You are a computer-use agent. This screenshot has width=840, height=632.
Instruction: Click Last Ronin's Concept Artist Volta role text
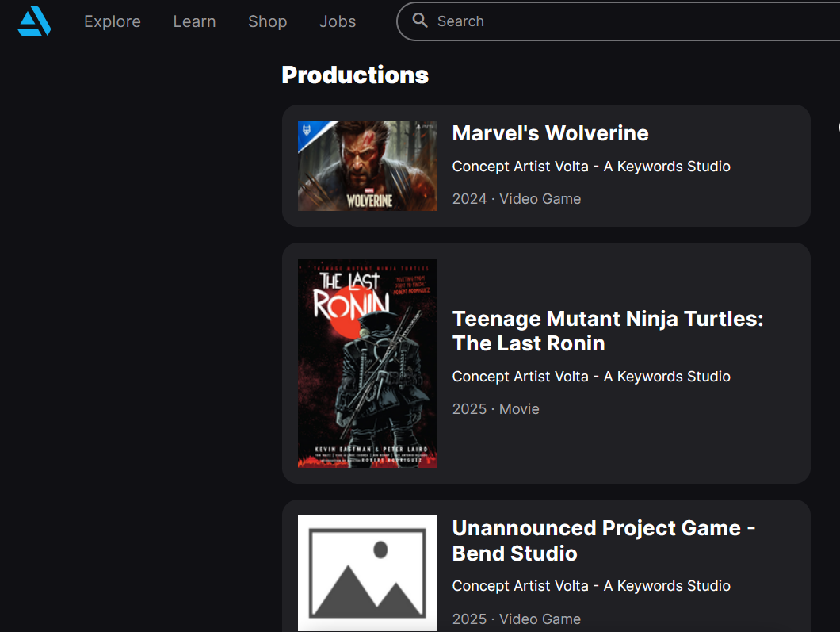point(591,377)
